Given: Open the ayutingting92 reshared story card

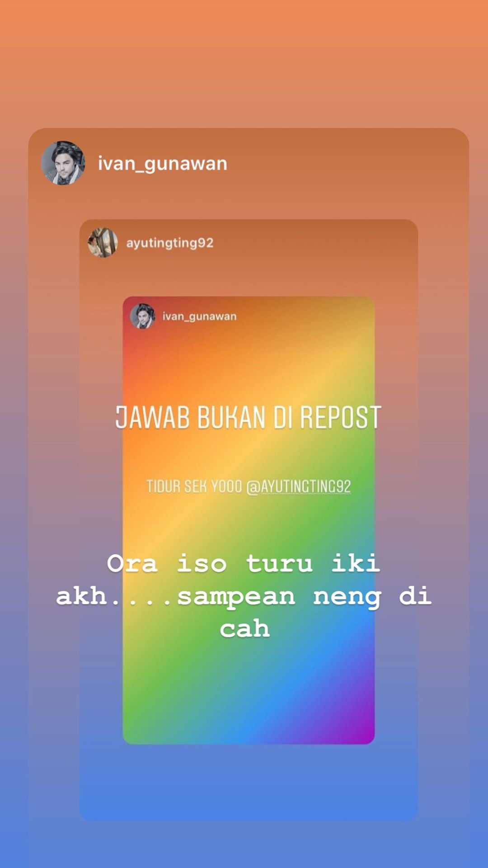Looking at the screenshot, I should (x=249, y=520).
